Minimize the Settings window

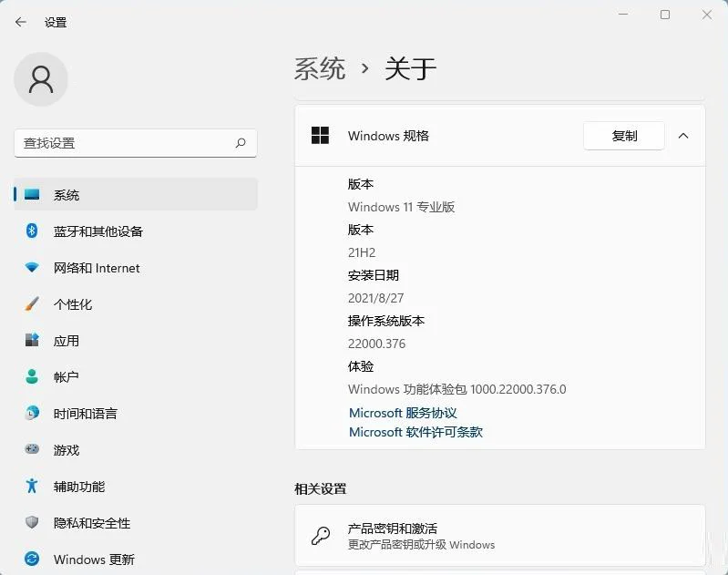pyautogui.click(x=623, y=15)
